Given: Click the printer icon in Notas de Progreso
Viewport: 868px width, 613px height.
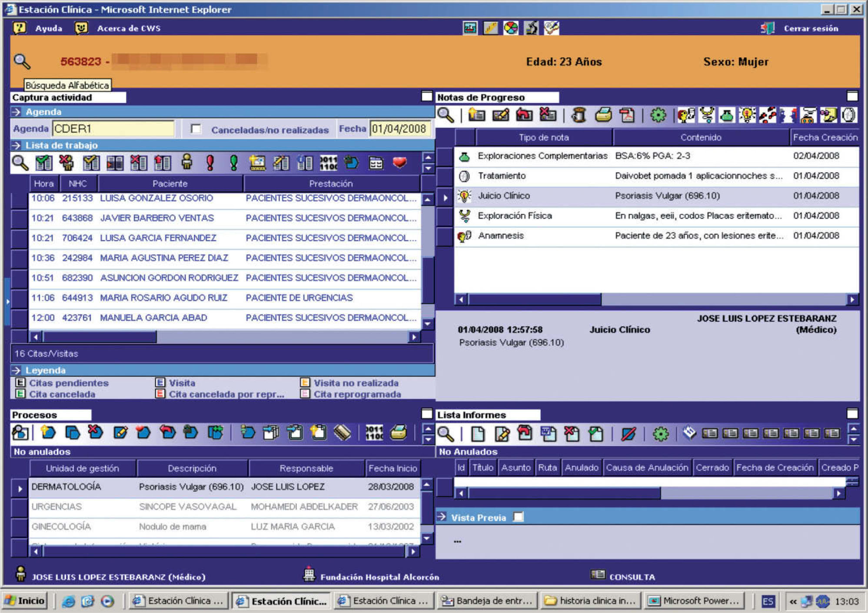Looking at the screenshot, I should click(x=603, y=115).
